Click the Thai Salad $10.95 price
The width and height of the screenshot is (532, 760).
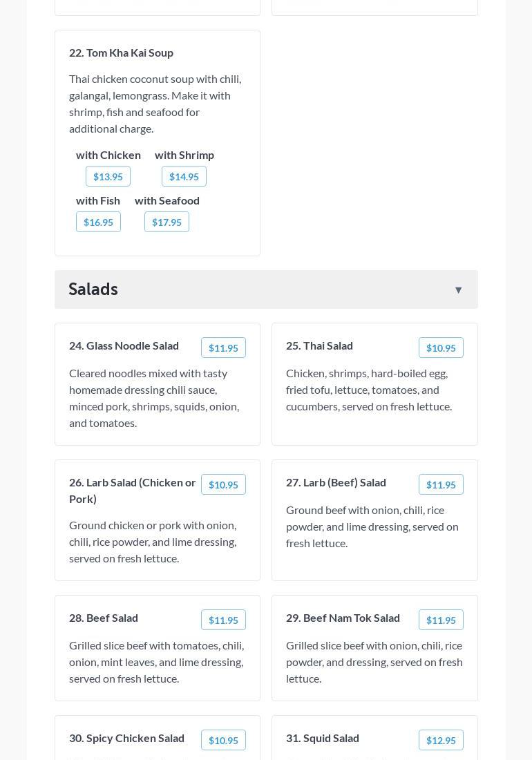click(441, 348)
